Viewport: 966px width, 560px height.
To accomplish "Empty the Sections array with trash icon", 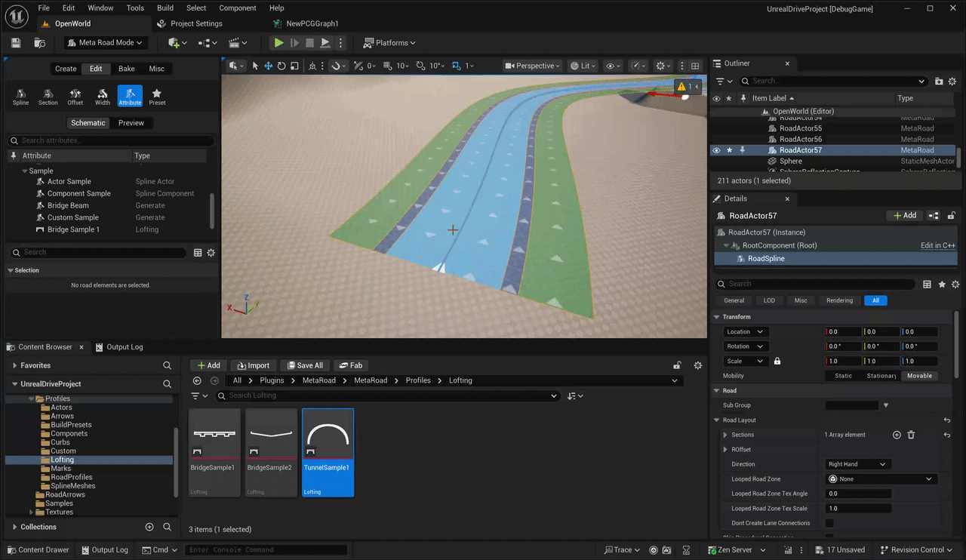I will [x=911, y=435].
